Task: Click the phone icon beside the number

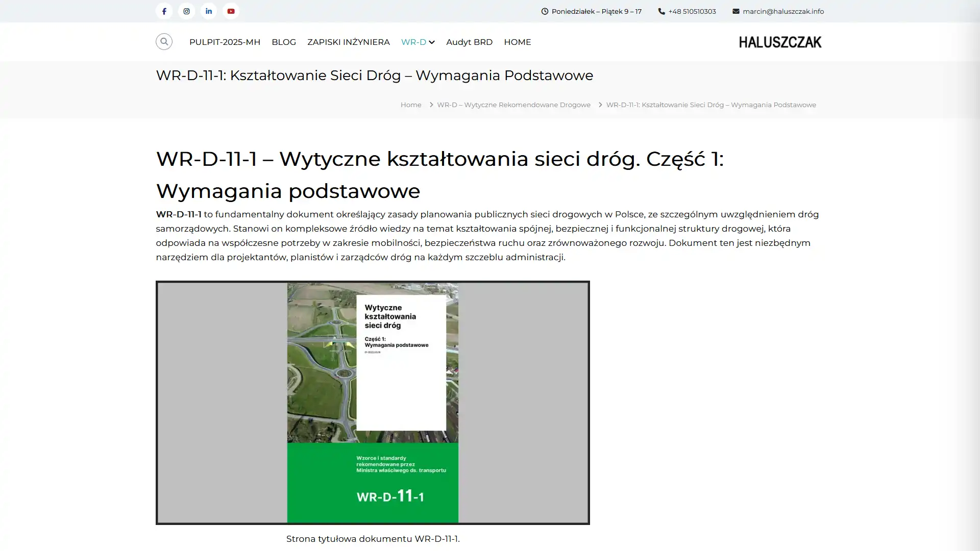Action: point(660,11)
